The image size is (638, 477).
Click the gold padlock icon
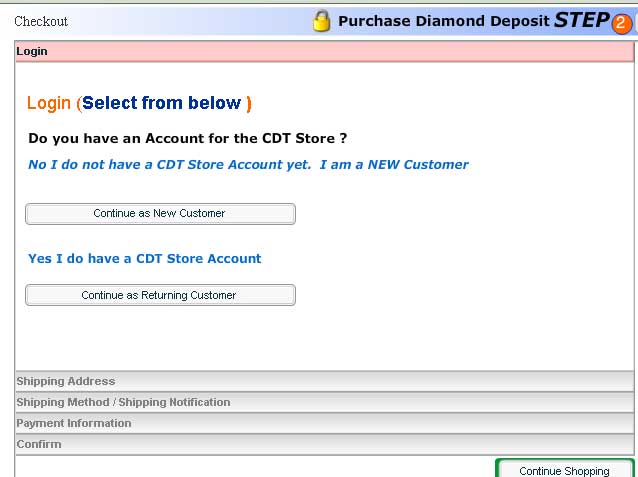(321, 21)
